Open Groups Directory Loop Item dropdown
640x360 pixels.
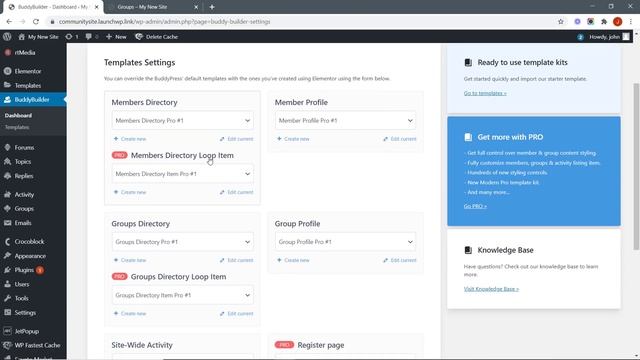tap(182, 296)
